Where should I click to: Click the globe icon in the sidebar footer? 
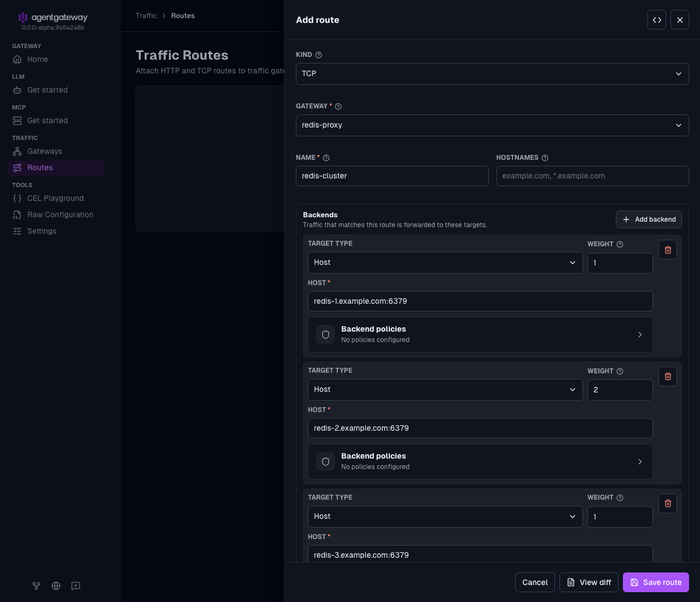56,586
